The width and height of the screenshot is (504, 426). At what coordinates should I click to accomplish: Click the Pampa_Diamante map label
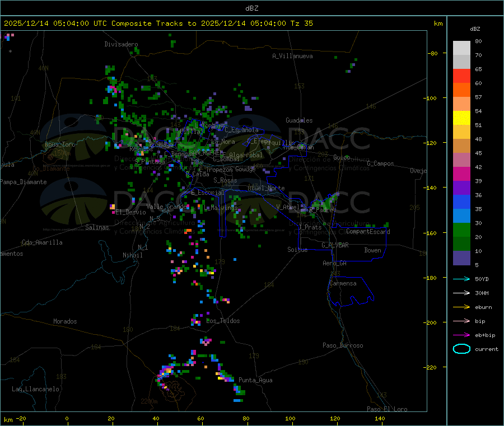pos(24,182)
